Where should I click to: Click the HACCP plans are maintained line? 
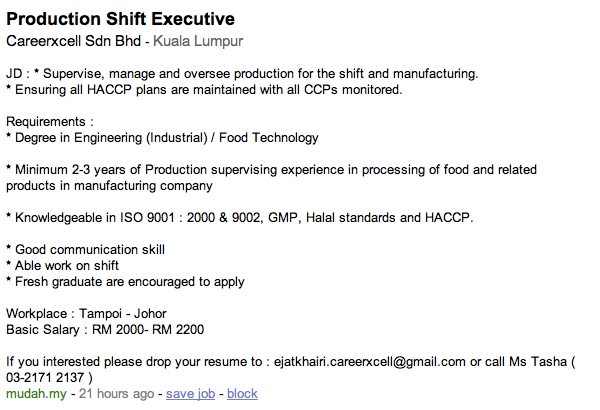(x=204, y=90)
